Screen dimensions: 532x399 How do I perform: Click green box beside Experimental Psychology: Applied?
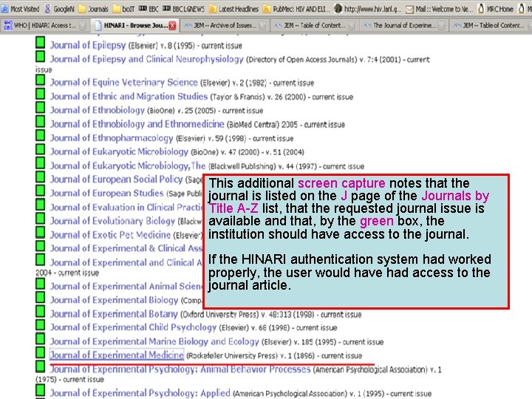tap(41, 389)
